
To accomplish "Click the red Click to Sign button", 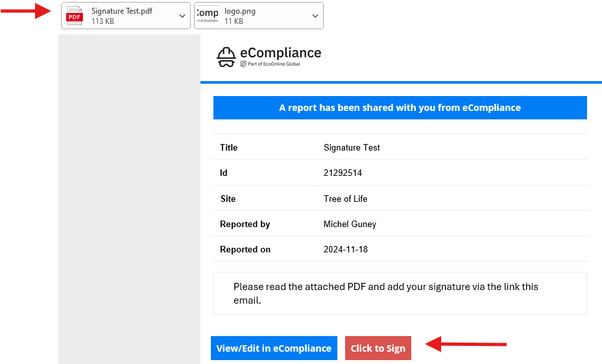I will [378, 348].
